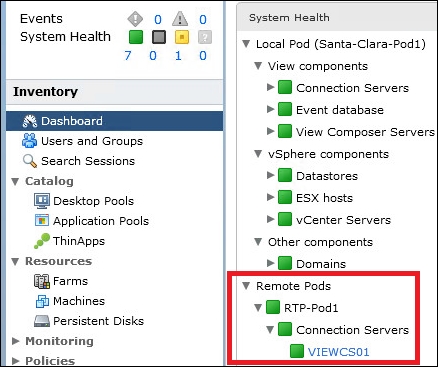Select the Application Pools icon
Screen dimensions: 438x367
[x=42, y=220]
